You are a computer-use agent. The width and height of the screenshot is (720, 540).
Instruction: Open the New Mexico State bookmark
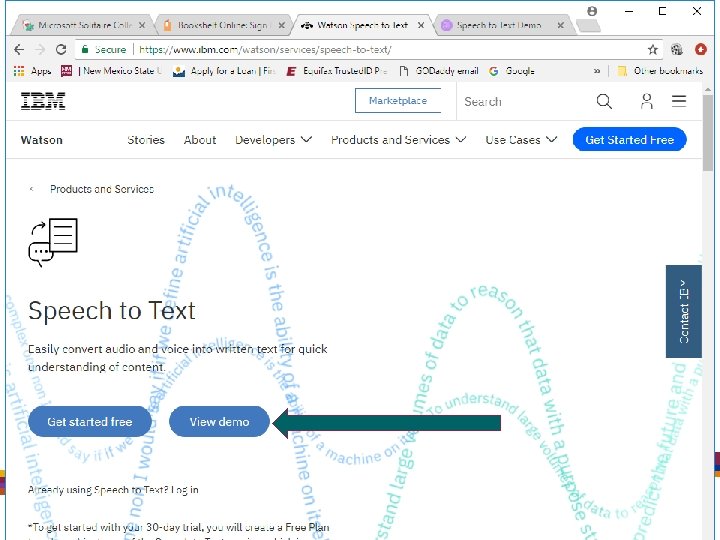tap(112, 71)
